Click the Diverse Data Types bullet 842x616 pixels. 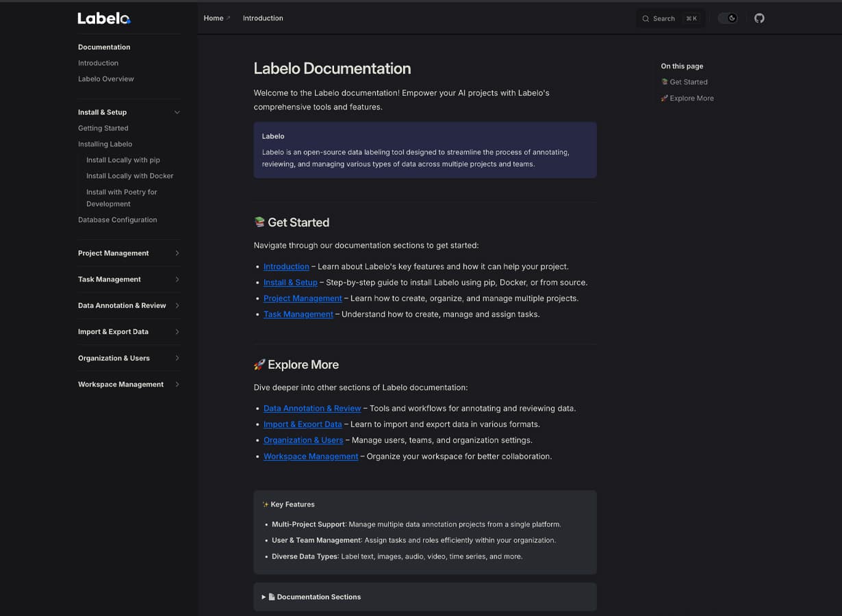(x=397, y=556)
